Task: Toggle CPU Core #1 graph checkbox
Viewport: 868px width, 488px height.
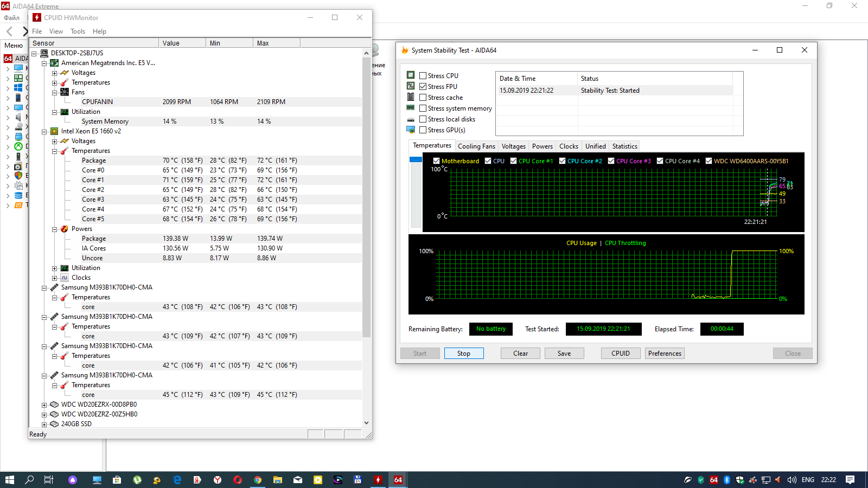Action: pyautogui.click(x=513, y=161)
